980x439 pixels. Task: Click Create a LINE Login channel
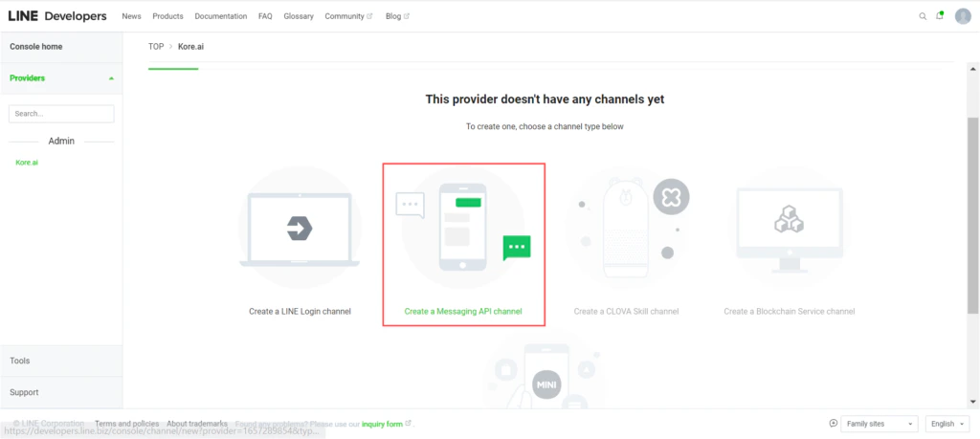click(300, 311)
